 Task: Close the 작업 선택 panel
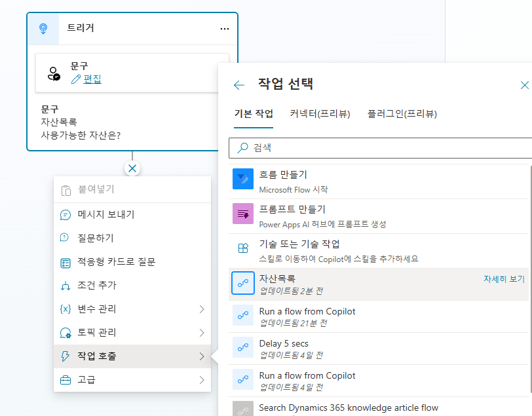[524, 85]
